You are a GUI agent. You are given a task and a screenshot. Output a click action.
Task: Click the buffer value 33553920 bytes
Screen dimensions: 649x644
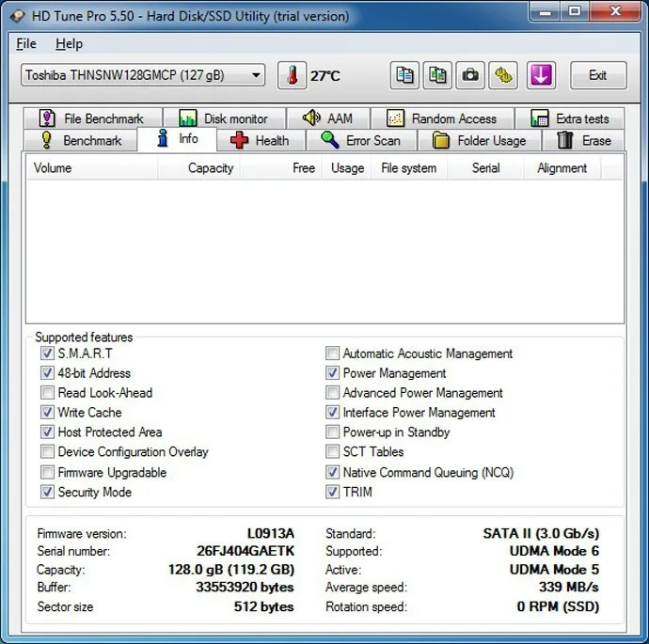pyautogui.click(x=245, y=587)
